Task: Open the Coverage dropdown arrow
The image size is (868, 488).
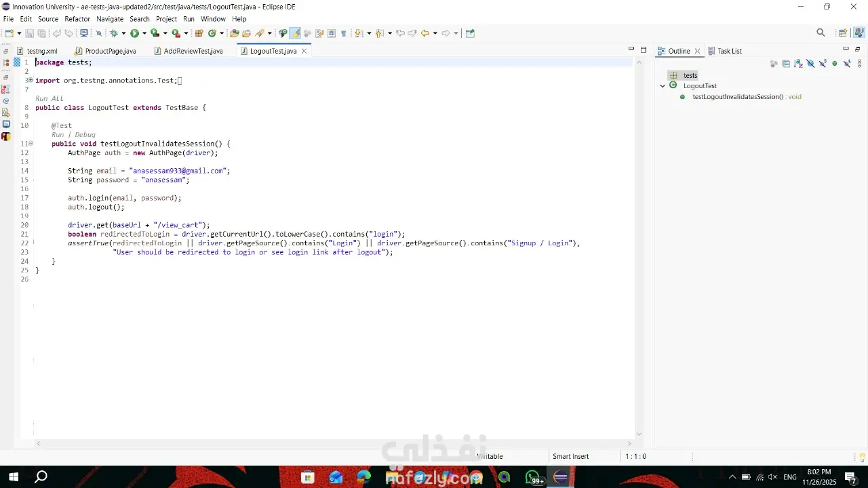Action: [x=165, y=33]
